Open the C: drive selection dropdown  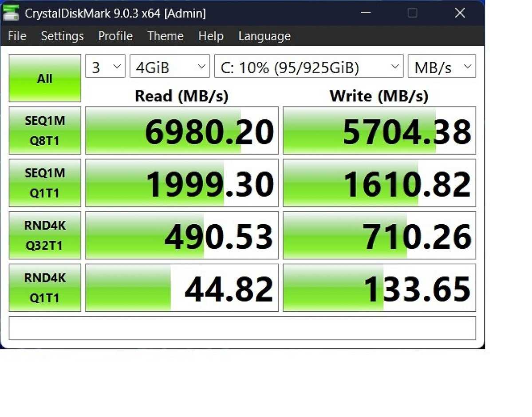click(309, 66)
